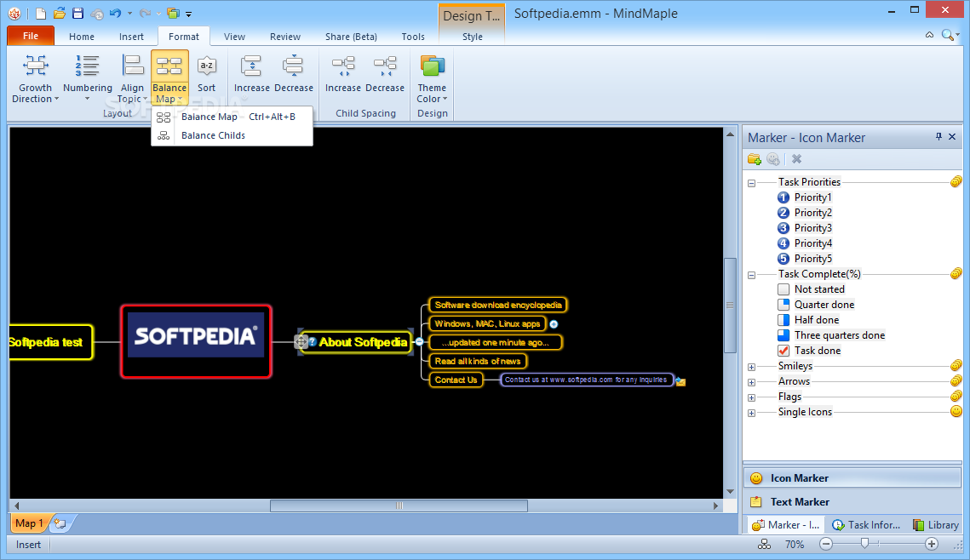Click the New document icon in quick access toolbar
970x560 pixels.
click(41, 14)
